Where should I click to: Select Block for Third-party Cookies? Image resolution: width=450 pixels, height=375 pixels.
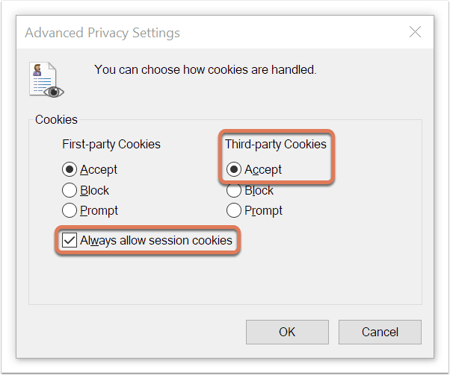234,190
